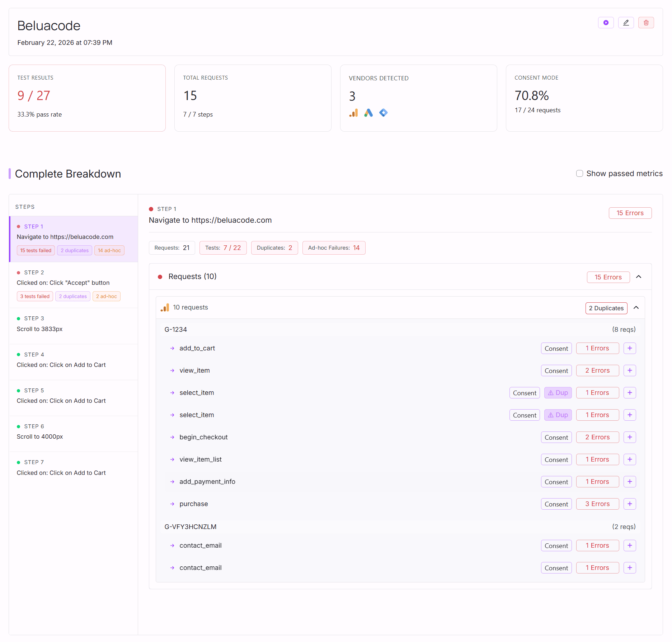Image resolution: width=672 pixels, height=642 pixels.
Task: Expand details with plus icon on purchase row
Action: (x=630, y=504)
